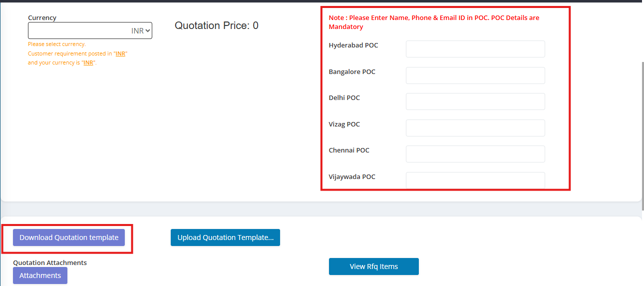Click into the Bangalore POC text box

coord(475,75)
